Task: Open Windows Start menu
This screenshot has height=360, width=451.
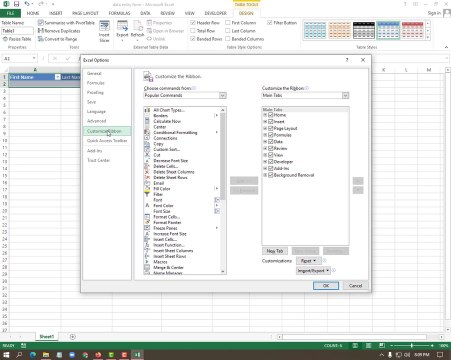Action: tap(6, 355)
